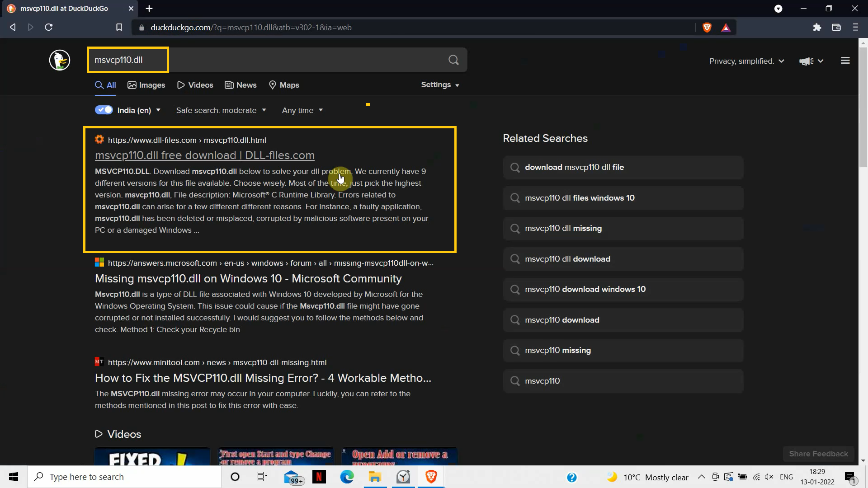The image size is (868, 488).
Task: Click inside the search query field
Action: point(127,60)
